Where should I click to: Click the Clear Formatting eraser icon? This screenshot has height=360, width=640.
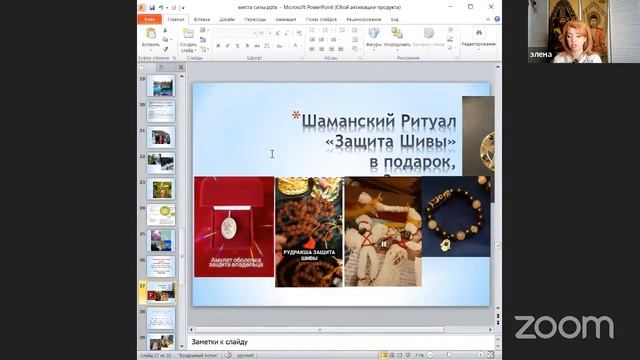pos(299,33)
